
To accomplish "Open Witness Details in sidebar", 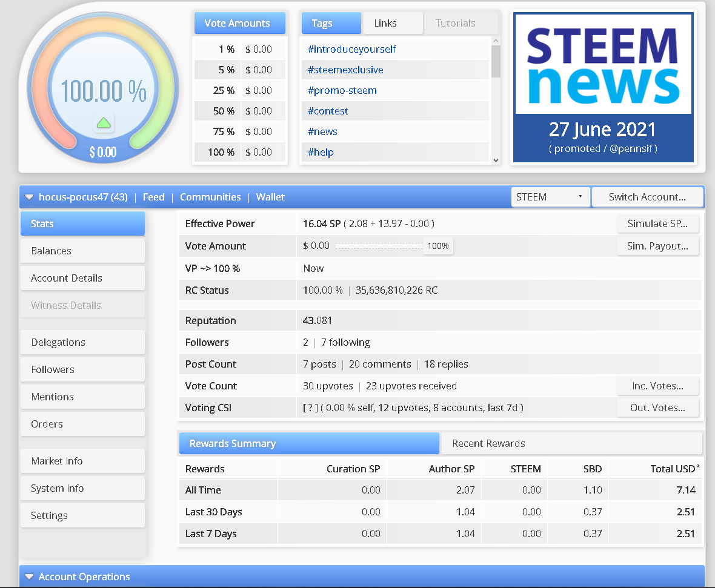I will point(82,305).
